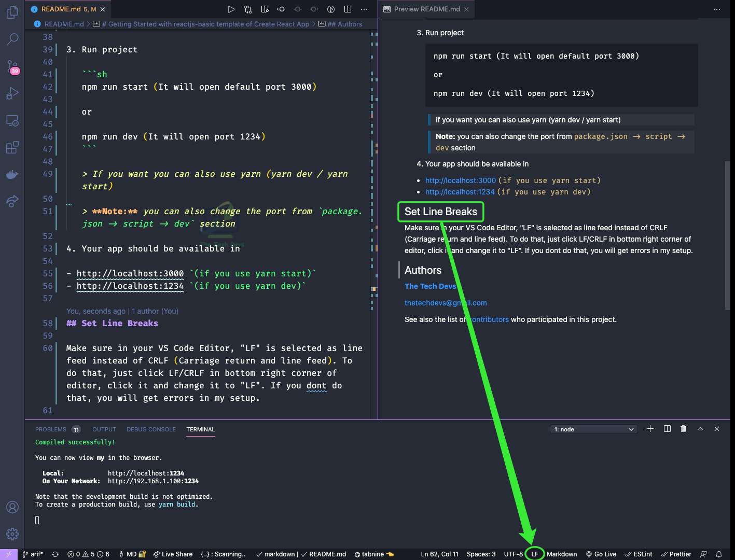This screenshot has width=735, height=560.
Task: Click the MD lock item in status bar
Action: coord(132,554)
